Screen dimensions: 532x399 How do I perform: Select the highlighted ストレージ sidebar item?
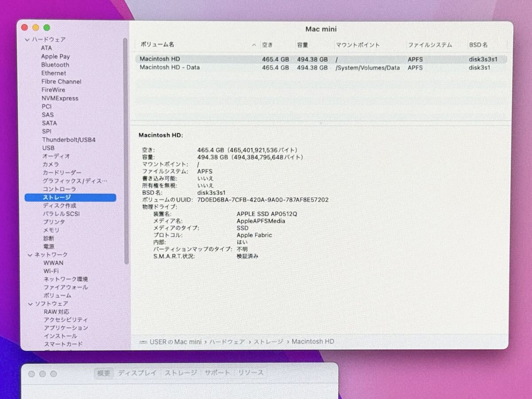pos(70,197)
